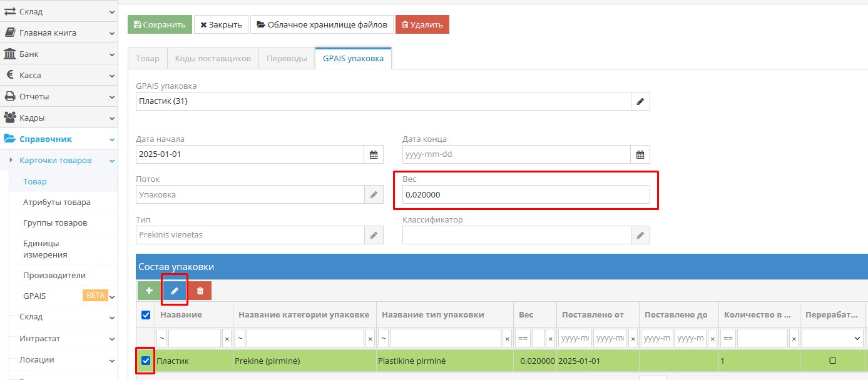Image resolution: width=868 pixels, height=380 pixels.
Task: Tick the Перерабат… checkbox in Пластик row
Action: (x=832, y=361)
